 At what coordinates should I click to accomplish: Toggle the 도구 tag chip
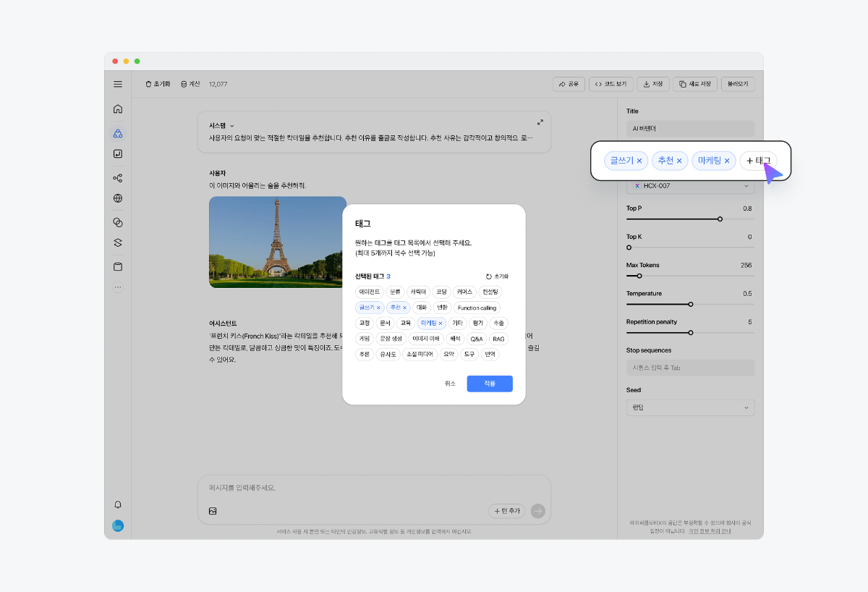point(469,355)
